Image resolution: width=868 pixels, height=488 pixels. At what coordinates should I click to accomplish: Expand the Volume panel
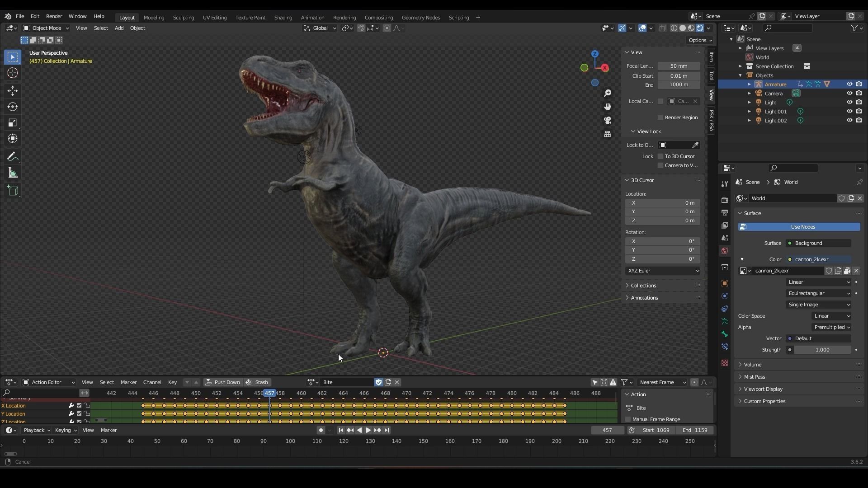point(753,365)
